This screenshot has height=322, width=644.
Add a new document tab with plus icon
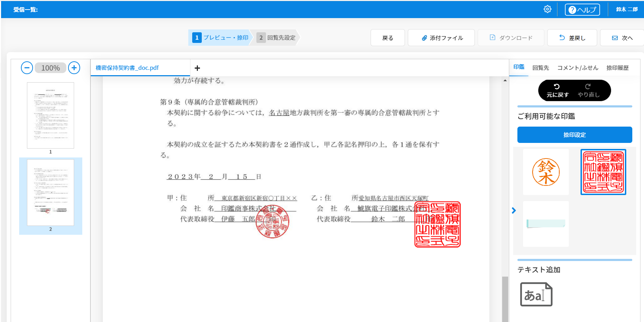[198, 68]
